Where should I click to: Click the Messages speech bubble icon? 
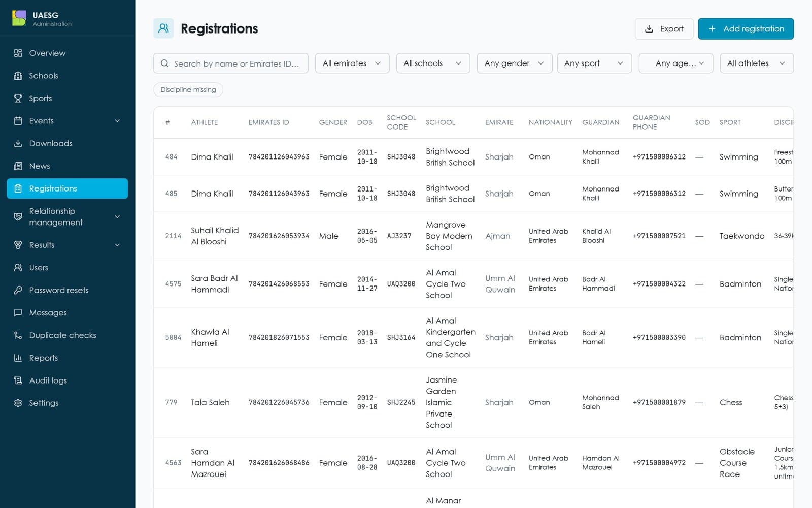pyautogui.click(x=18, y=313)
